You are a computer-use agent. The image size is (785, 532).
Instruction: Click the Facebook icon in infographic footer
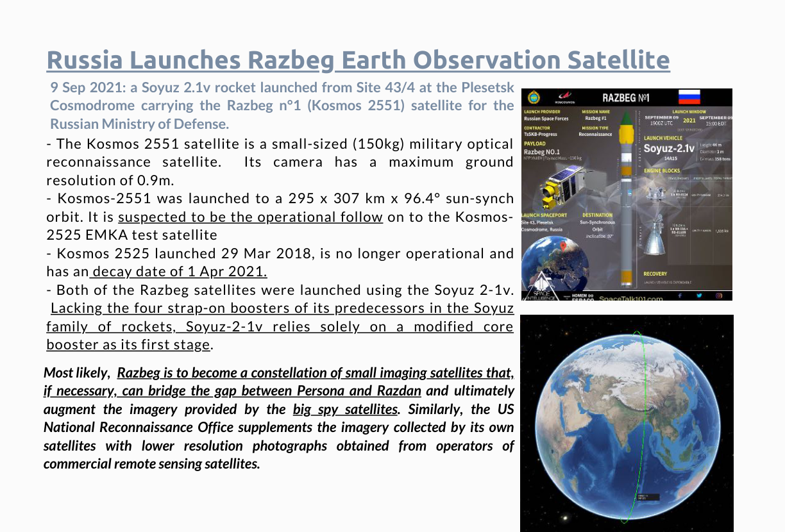pos(680,295)
